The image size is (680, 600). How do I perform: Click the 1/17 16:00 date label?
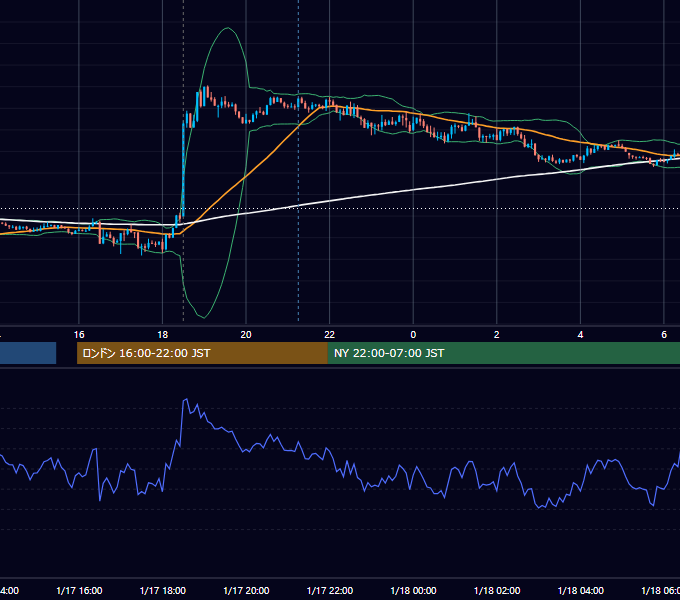(x=79, y=590)
